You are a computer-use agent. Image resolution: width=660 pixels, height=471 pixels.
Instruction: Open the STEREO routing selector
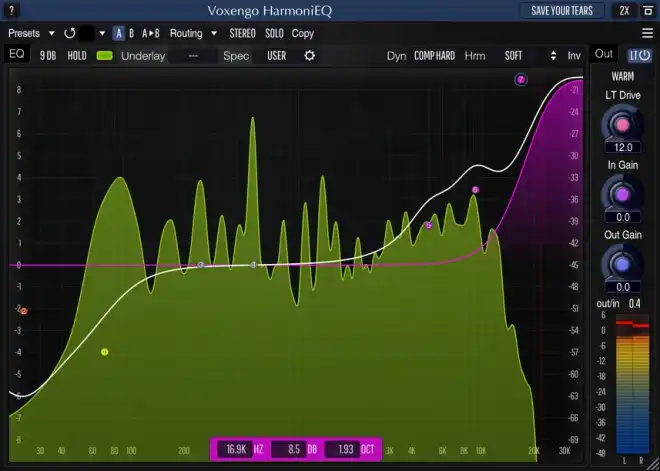[x=242, y=33]
